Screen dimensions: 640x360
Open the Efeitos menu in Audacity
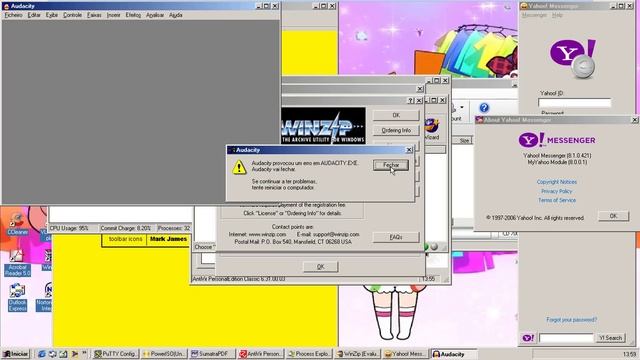tap(133, 15)
